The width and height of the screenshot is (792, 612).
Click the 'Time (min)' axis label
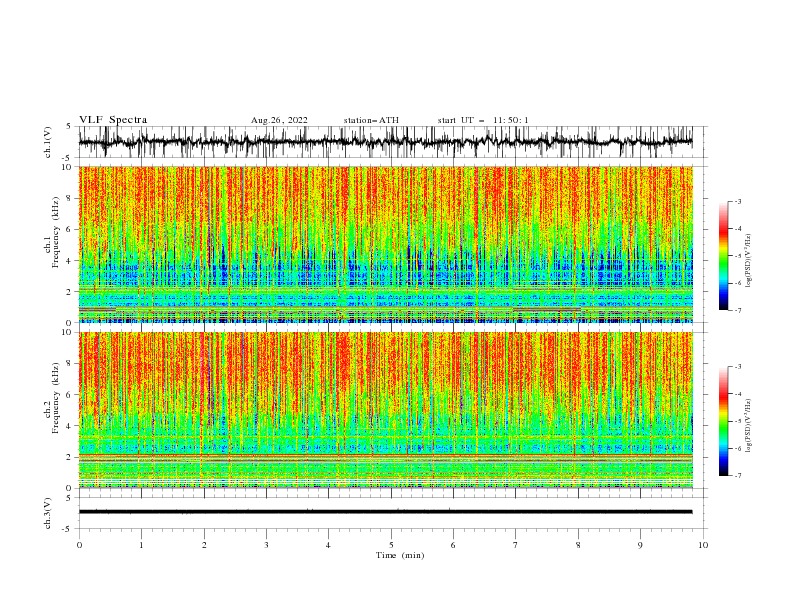click(400, 555)
